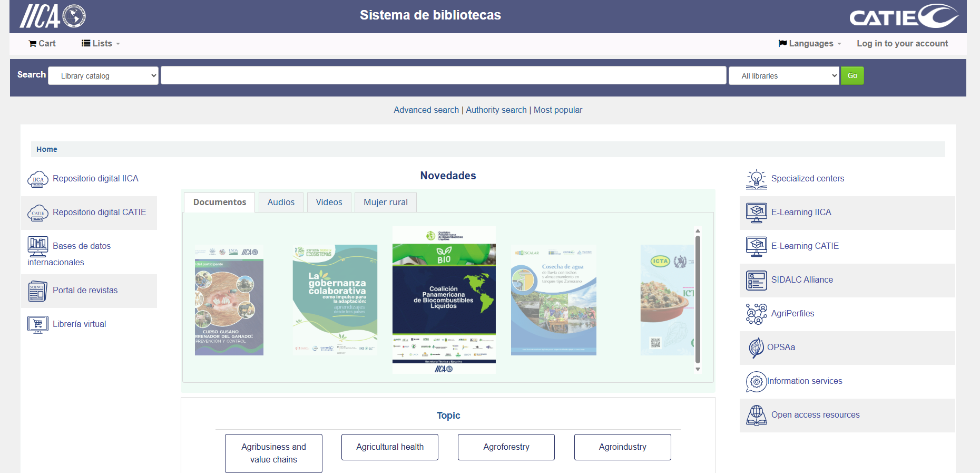Click the Novedades panel vertical scrollbar thumb
Viewport: 980px width, 473px height.
[698, 300]
